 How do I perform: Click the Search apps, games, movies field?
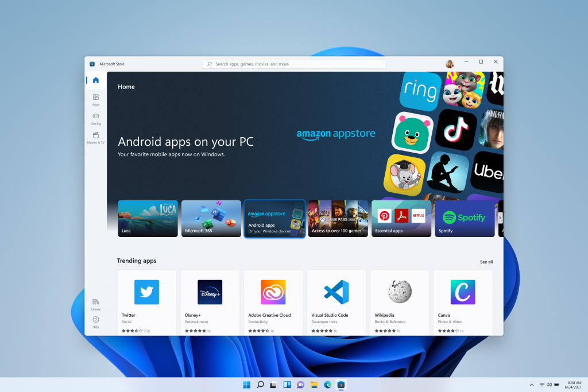pyautogui.click(x=294, y=64)
